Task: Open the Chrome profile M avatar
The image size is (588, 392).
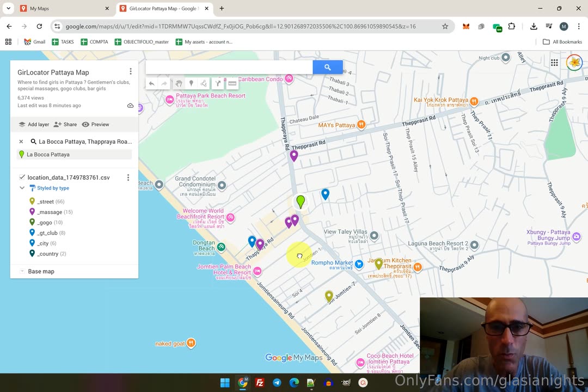Action: pyautogui.click(x=563, y=26)
